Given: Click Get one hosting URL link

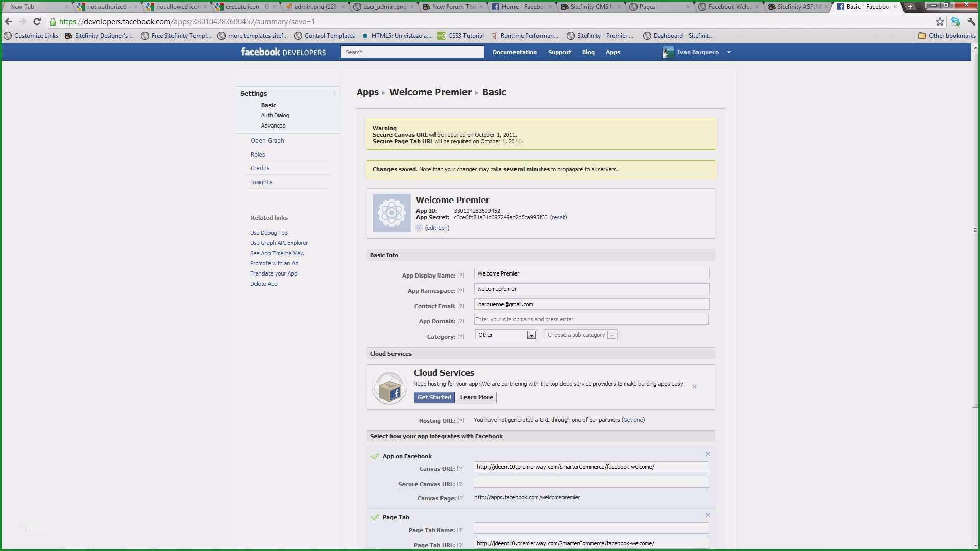Looking at the screenshot, I should [633, 420].
